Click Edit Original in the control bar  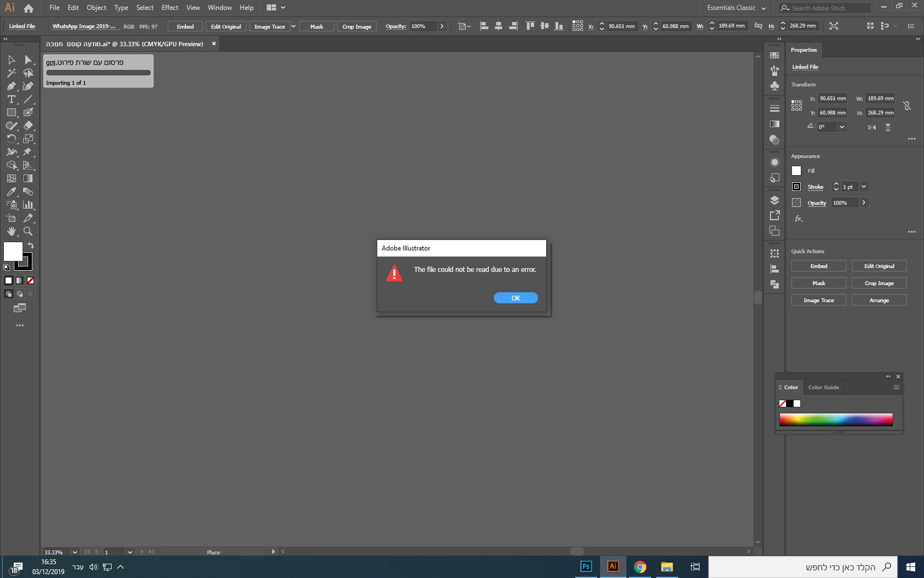pos(226,26)
